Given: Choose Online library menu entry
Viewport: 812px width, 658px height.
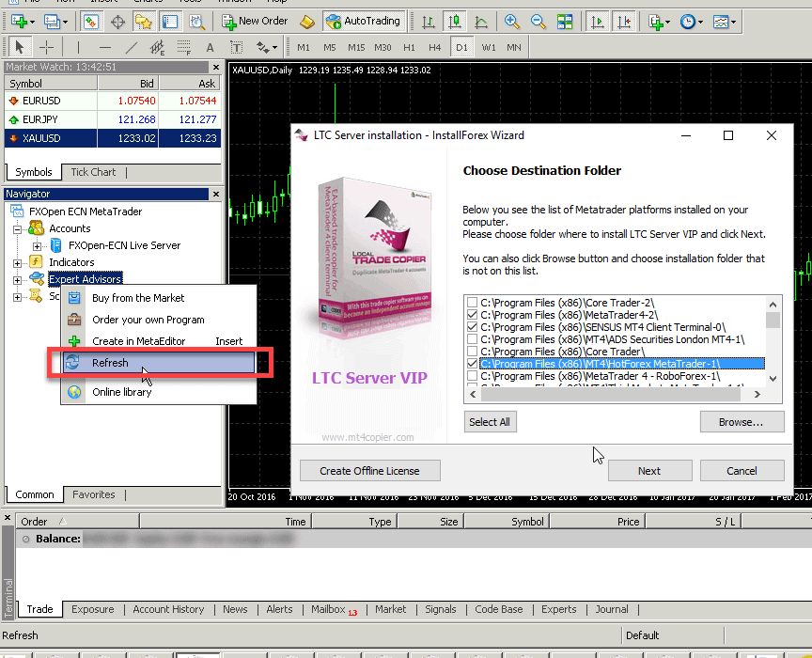Looking at the screenshot, I should [159, 392].
